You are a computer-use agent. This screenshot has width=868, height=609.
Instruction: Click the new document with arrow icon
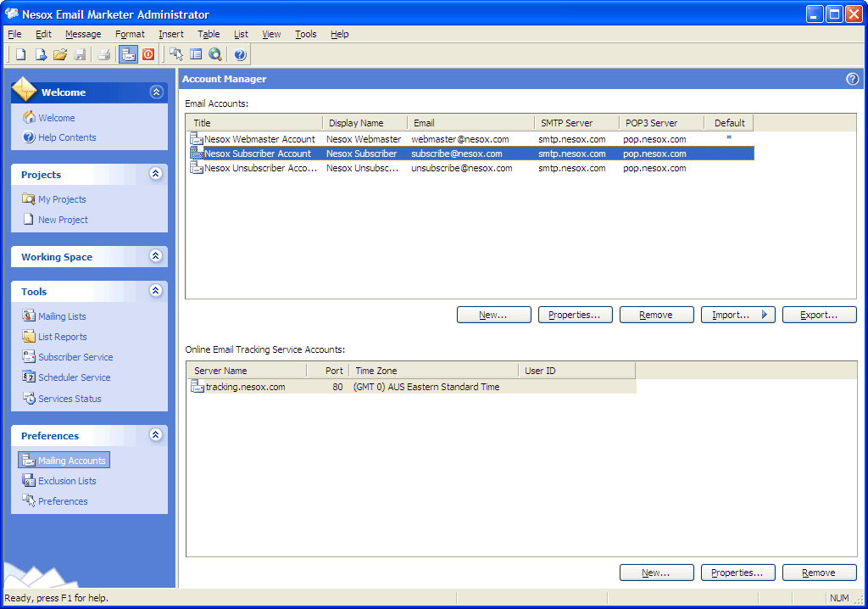point(41,54)
